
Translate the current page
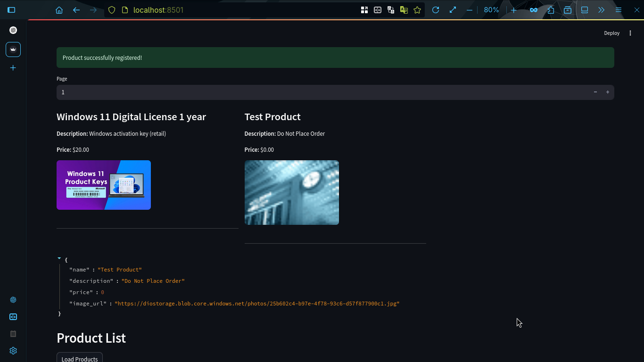[x=404, y=9]
